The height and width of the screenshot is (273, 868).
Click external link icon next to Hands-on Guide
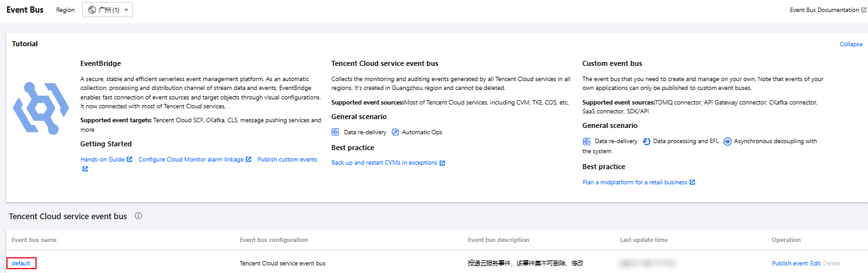pos(130,160)
